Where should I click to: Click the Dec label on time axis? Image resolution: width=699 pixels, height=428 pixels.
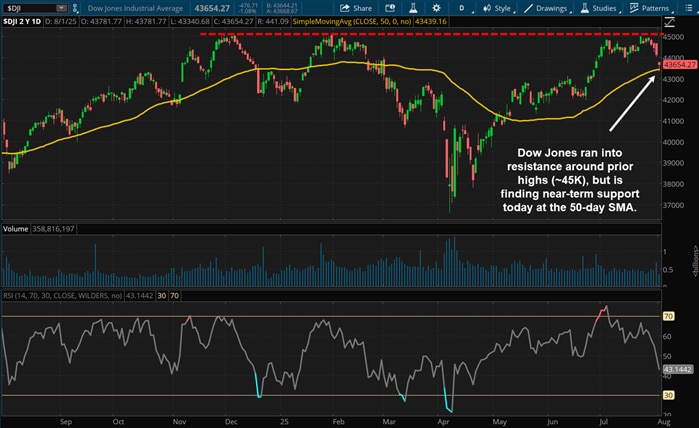pyautogui.click(x=231, y=422)
